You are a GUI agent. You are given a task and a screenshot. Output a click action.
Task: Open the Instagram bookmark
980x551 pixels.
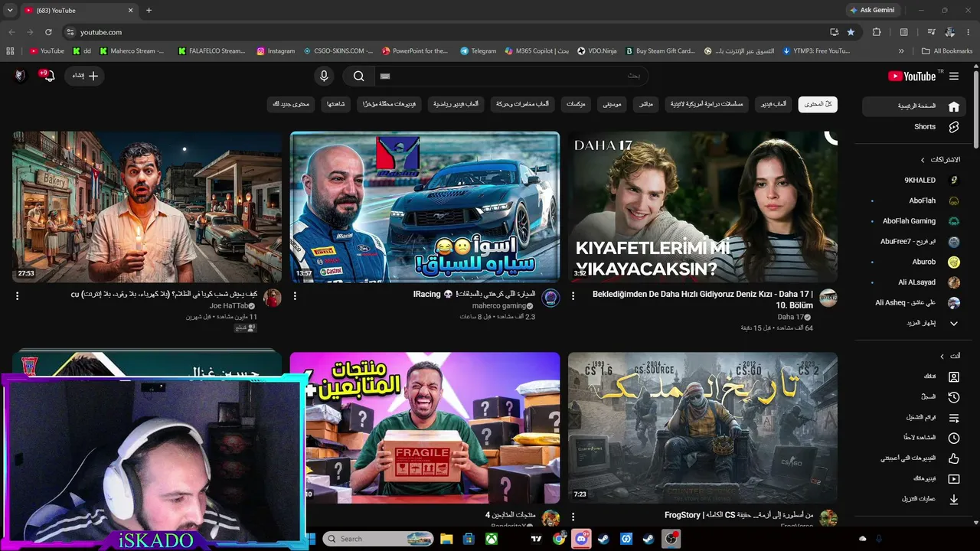(x=276, y=51)
